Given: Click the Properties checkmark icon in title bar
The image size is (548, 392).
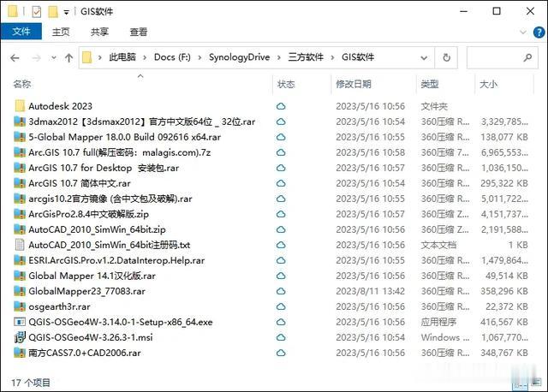Looking at the screenshot, I should coord(36,11).
